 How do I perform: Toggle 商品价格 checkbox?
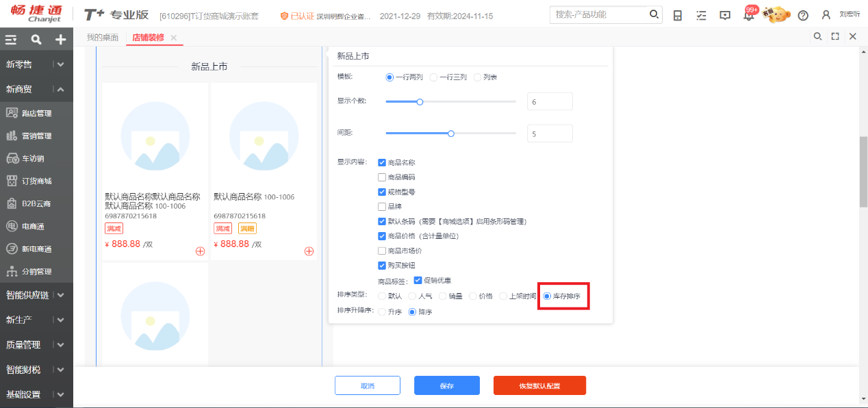click(x=382, y=236)
